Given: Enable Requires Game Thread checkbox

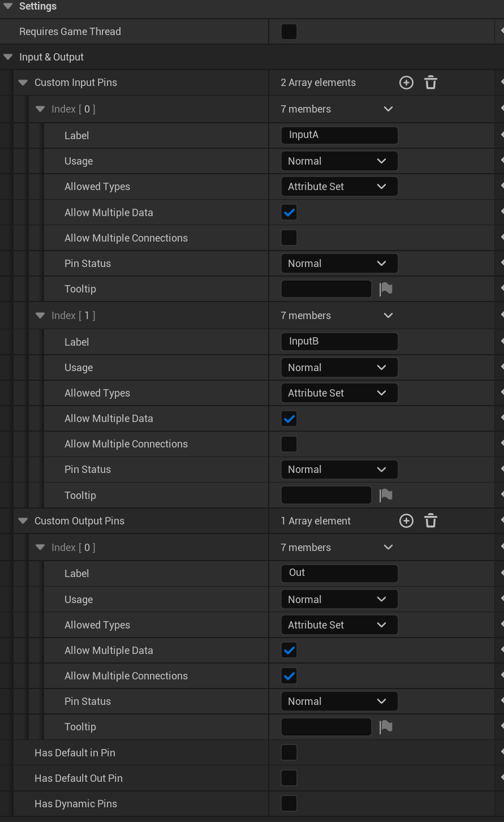Looking at the screenshot, I should [x=289, y=32].
